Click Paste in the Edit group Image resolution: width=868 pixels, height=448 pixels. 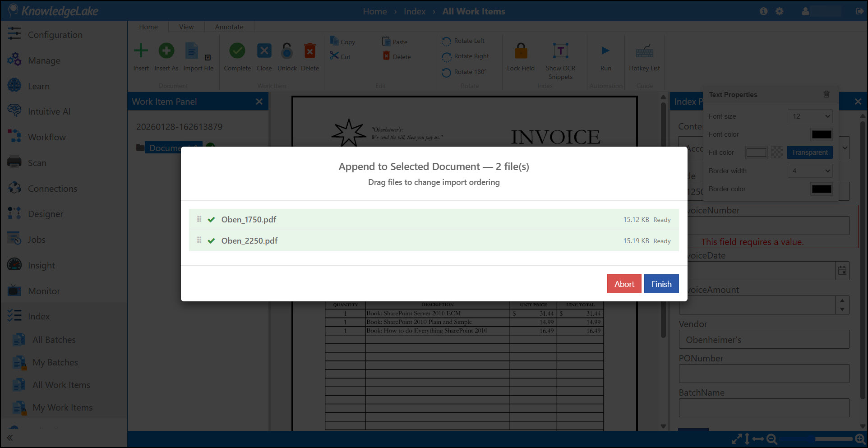pos(395,42)
